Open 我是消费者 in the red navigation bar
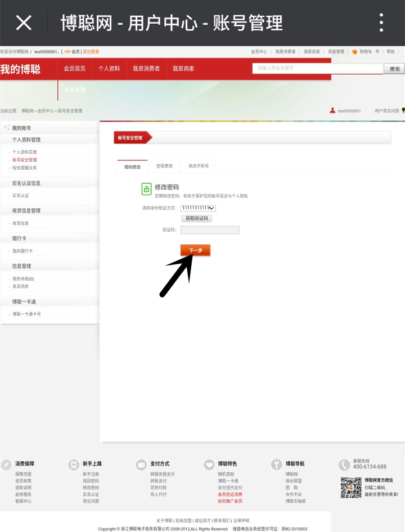This screenshot has width=405, height=532. pyautogui.click(x=146, y=69)
